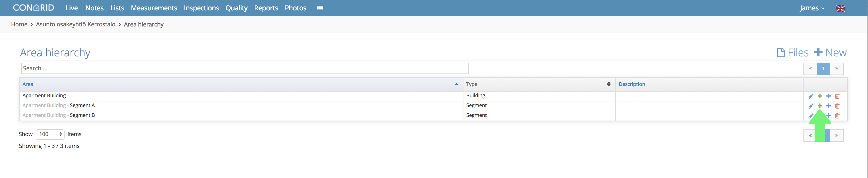This screenshot has width=868, height=178.
Task: Open the Quality menu
Action: coord(237,8)
